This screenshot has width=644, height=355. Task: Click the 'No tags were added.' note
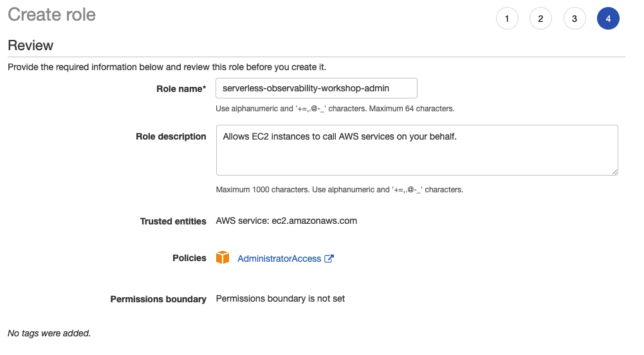click(50, 333)
